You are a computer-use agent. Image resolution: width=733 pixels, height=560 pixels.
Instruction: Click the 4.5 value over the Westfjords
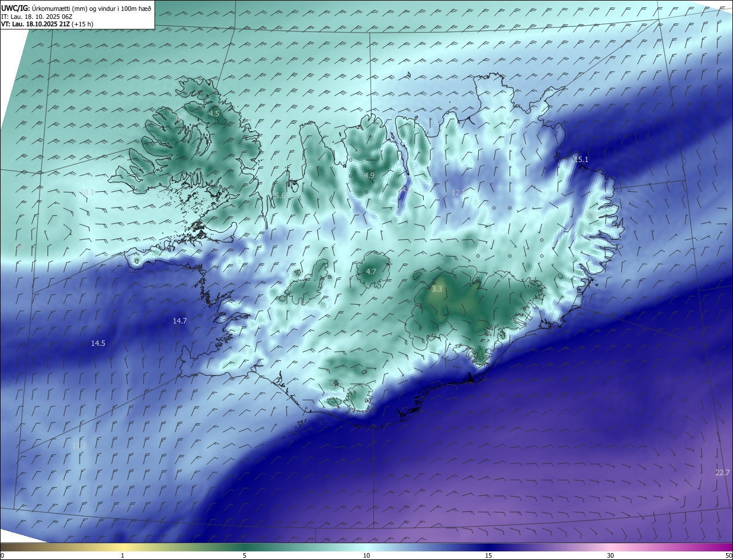214,114
